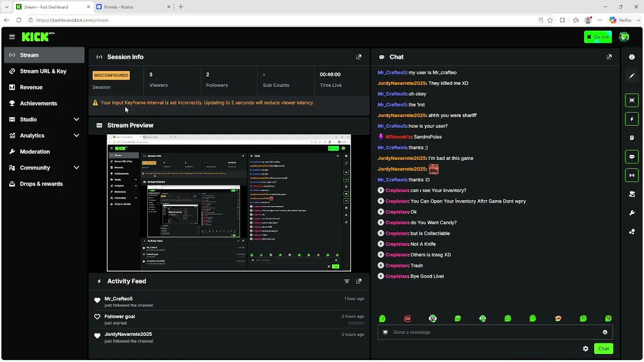Image resolution: width=644 pixels, height=362 pixels.
Task: Go back with the browser back arrow
Action: [x=7, y=20]
